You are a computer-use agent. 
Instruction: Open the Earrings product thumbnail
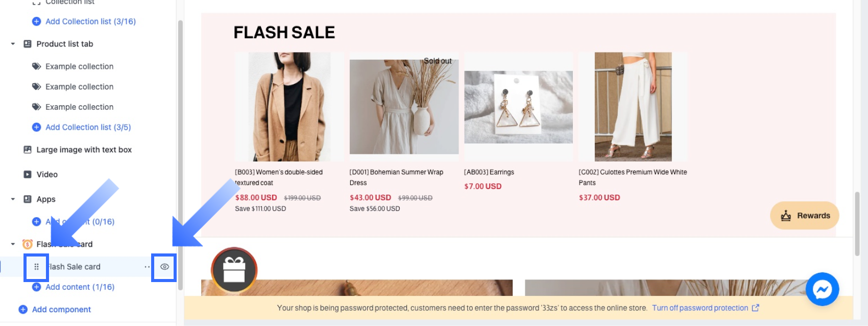(518, 107)
